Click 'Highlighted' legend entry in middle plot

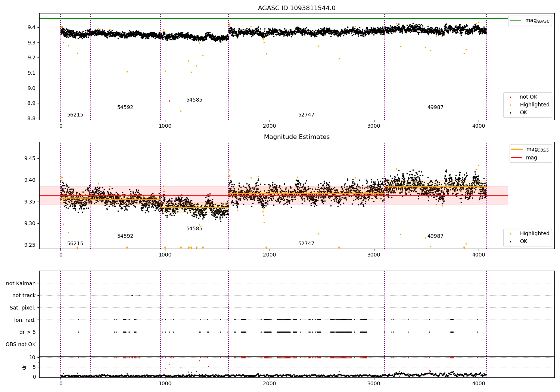pyautogui.click(x=530, y=234)
